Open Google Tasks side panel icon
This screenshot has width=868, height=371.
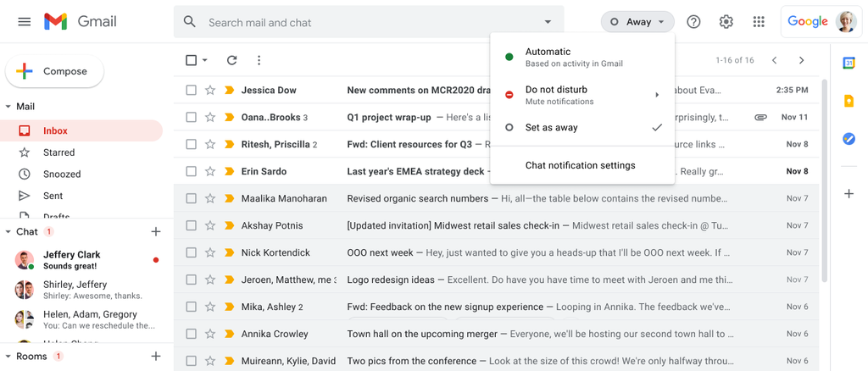click(849, 139)
